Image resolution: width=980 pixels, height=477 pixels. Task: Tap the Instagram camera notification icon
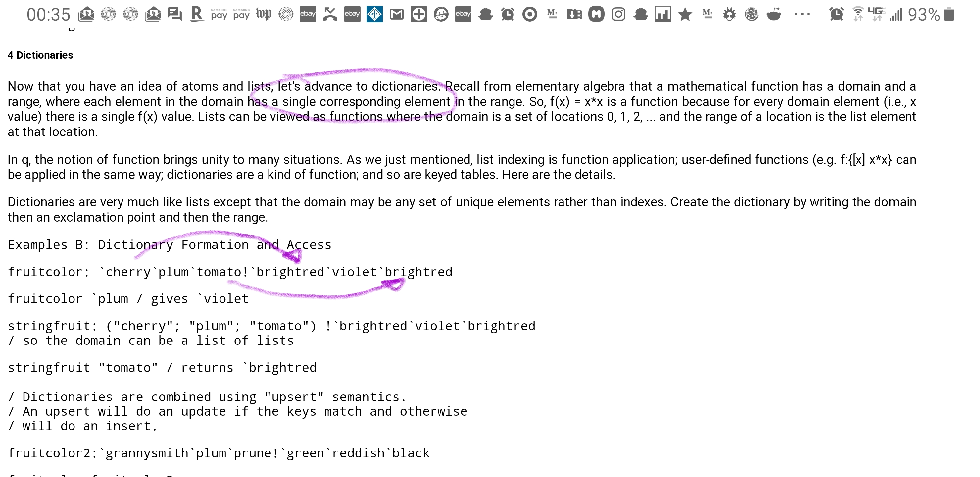[618, 15]
